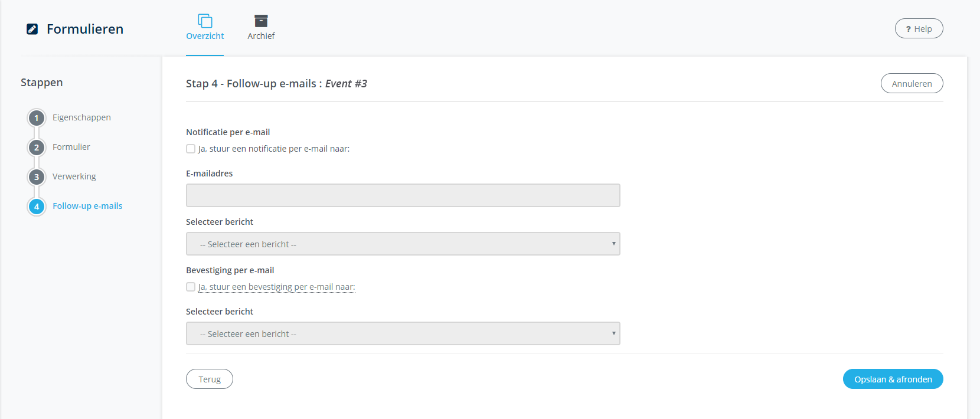Click the arrow of the notification message dropdown
The height and width of the screenshot is (419, 980).
pos(613,244)
